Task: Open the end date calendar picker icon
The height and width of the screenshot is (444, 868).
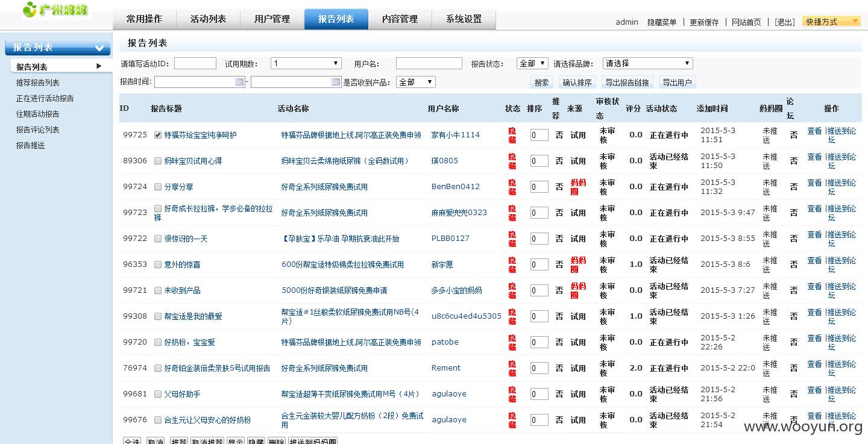Action: tap(336, 82)
